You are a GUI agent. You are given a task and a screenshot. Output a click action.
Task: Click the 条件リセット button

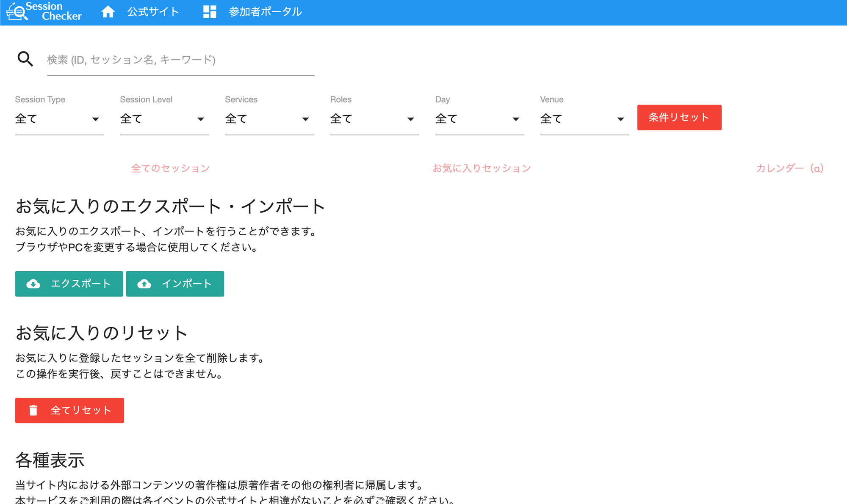(678, 116)
